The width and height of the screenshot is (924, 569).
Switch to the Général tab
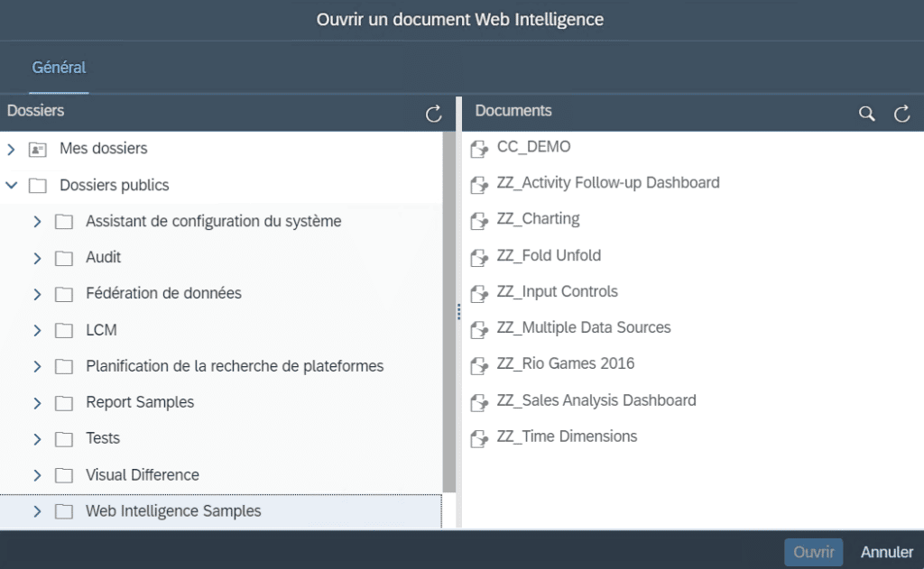click(59, 68)
